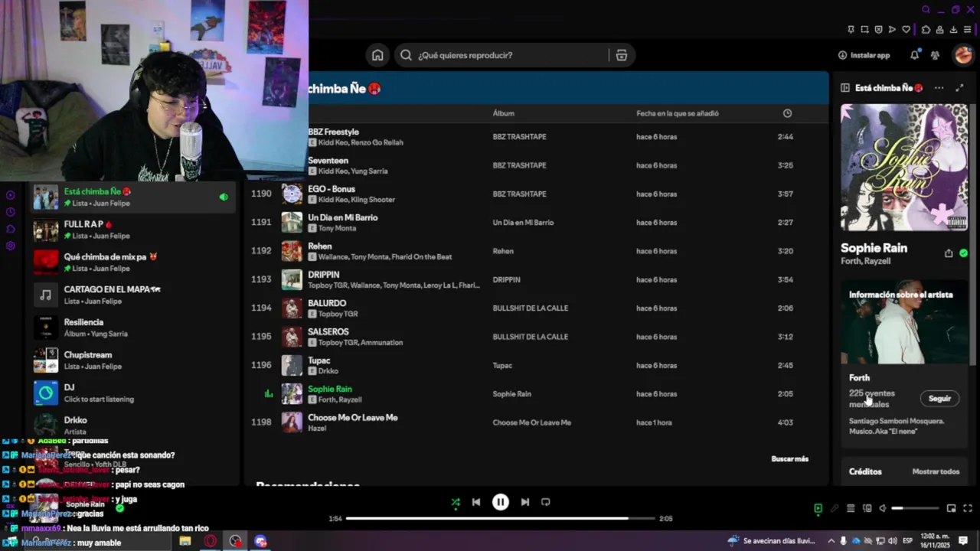Viewport: 980px width, 551px height.
Task: Click browser snapshot capture icon in toolbar
Action: (x=864, y=30)
